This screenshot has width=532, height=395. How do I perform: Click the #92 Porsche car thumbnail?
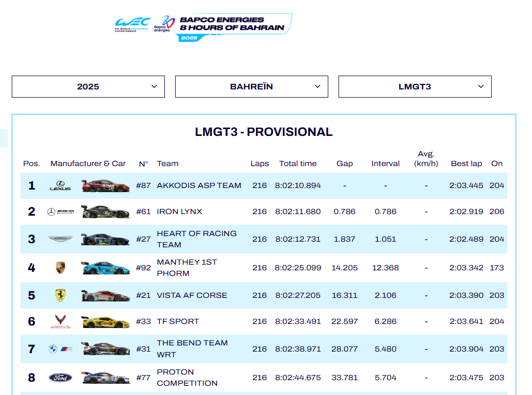(x=105, y=267)
